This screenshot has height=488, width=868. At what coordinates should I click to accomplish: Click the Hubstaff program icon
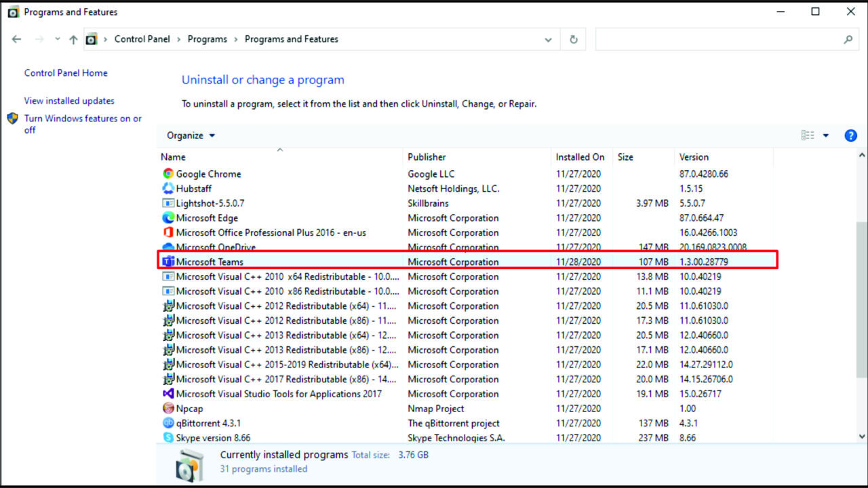click(x=167, y=188)
